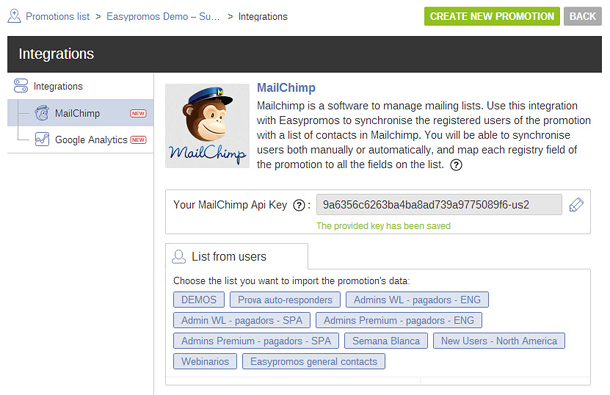Choose the DEMOS list
Screen dimensions: 610x395
coord(199,300)
